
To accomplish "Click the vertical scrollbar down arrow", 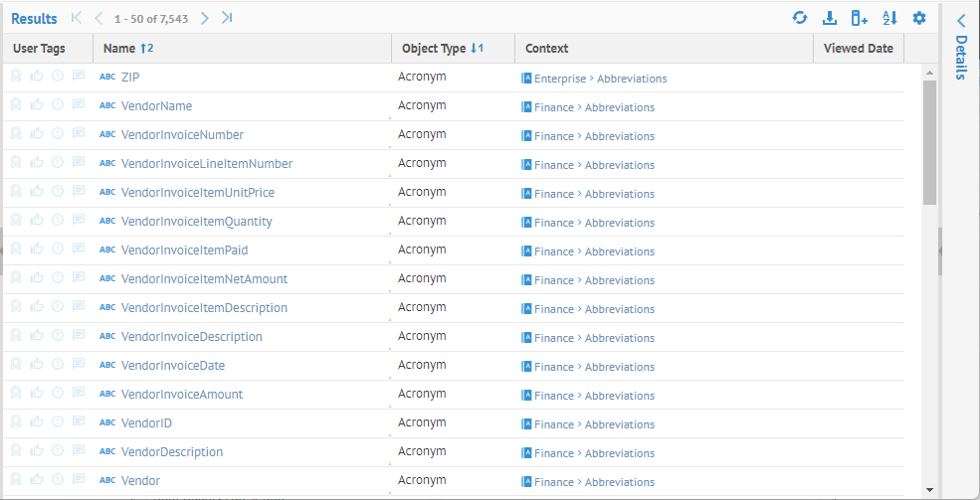I will (x=929, y=489).
